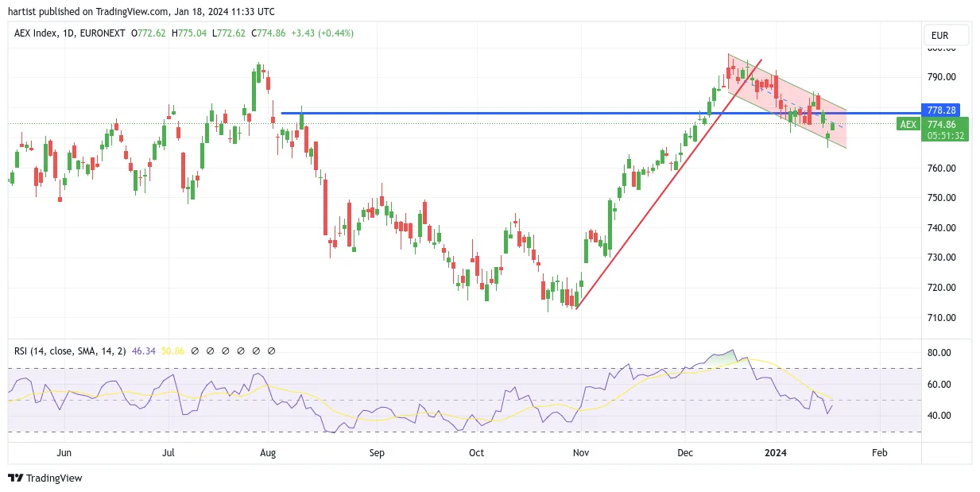Click the Nov label on time axis
This screenshot has width=980, height=492.
[x=581, y=453]
